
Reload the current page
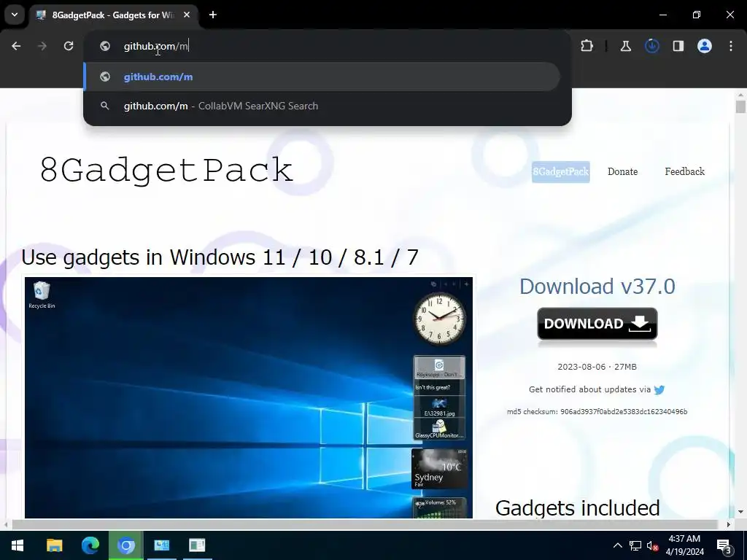(69, 46)
